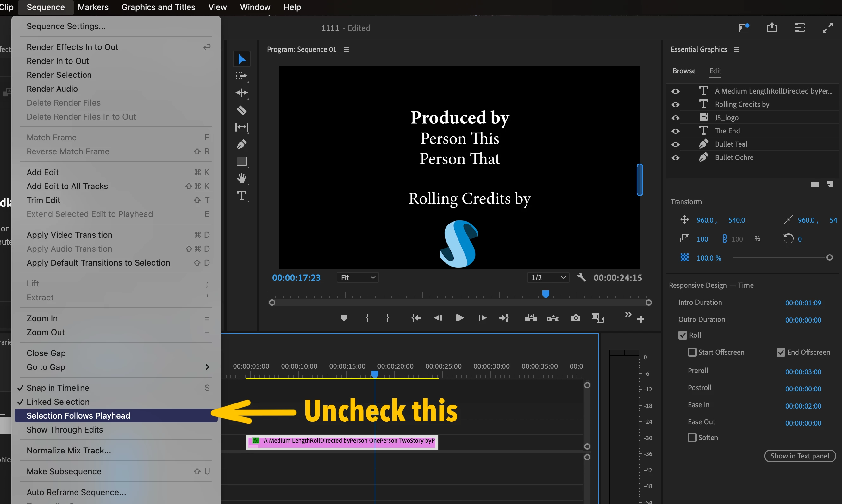Hide the 'The End' layer
The width and height of the screenshot is (842, 504).
[676, 131]
